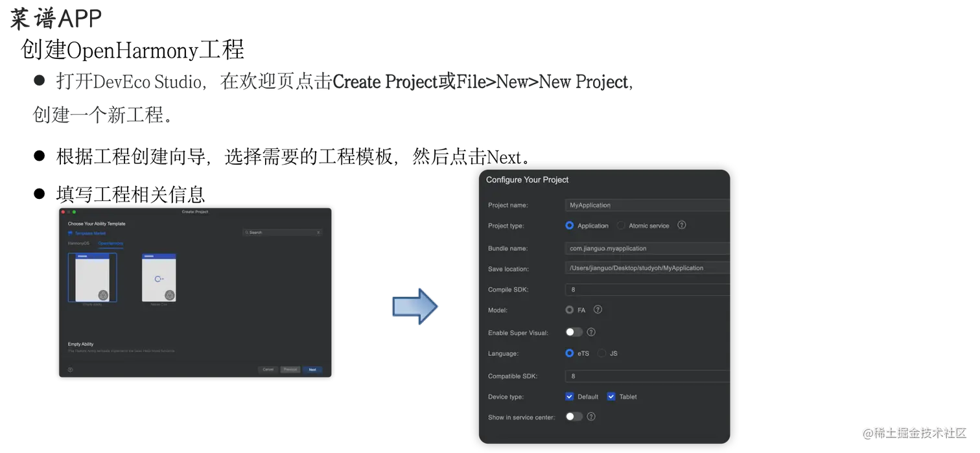Uncheck the Default device type checkbox
Image resolution: width=980 pixels, height=453 pixels.
[x=570, y=396]
